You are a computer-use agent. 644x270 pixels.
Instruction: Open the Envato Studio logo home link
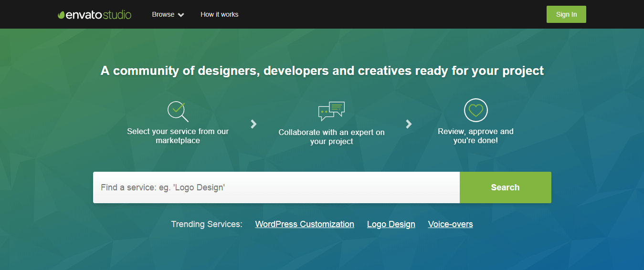[95, 15]
